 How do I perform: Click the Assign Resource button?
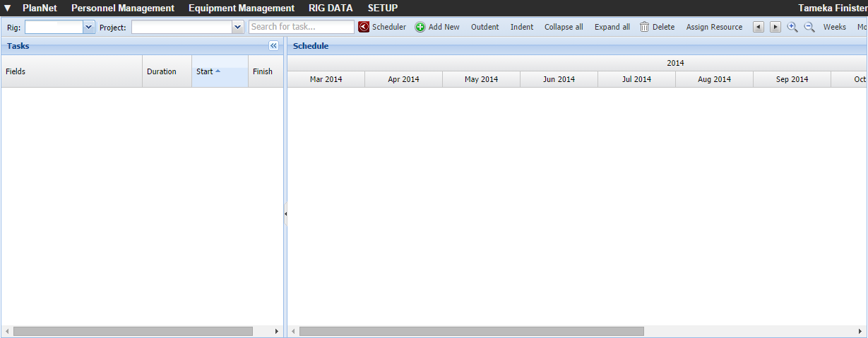(x=714, y=27)
